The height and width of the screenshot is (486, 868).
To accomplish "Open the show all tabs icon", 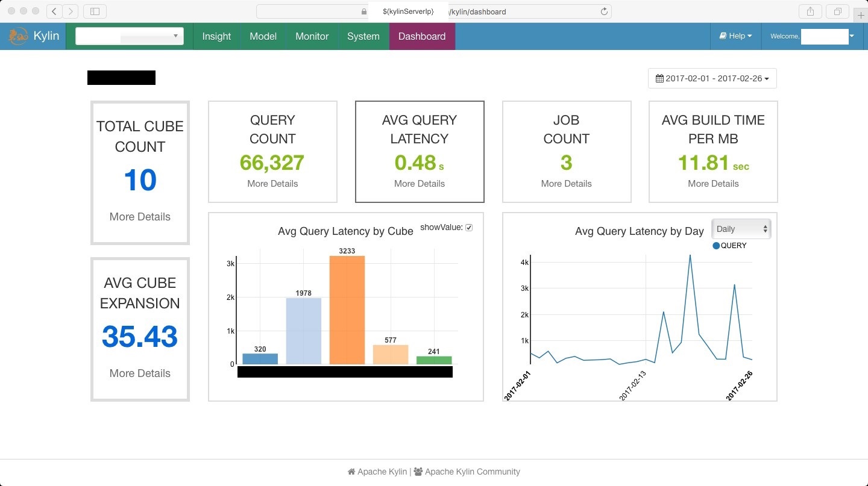I will pos(837,11).
